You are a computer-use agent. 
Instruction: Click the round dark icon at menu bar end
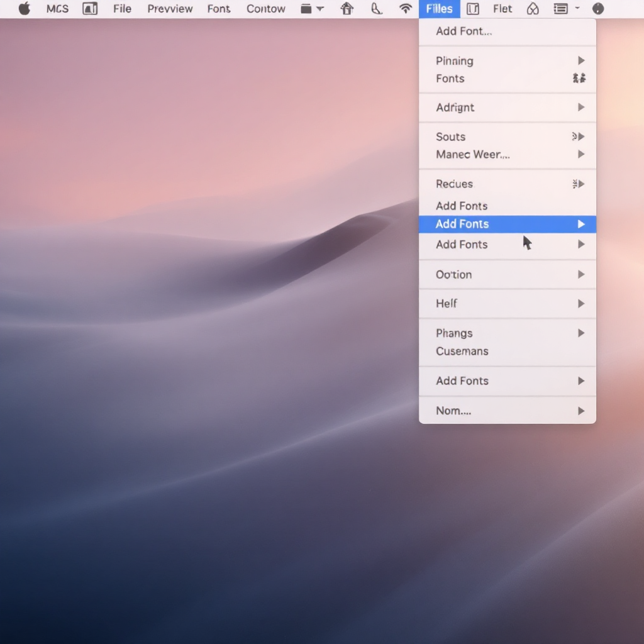[598, 9]
